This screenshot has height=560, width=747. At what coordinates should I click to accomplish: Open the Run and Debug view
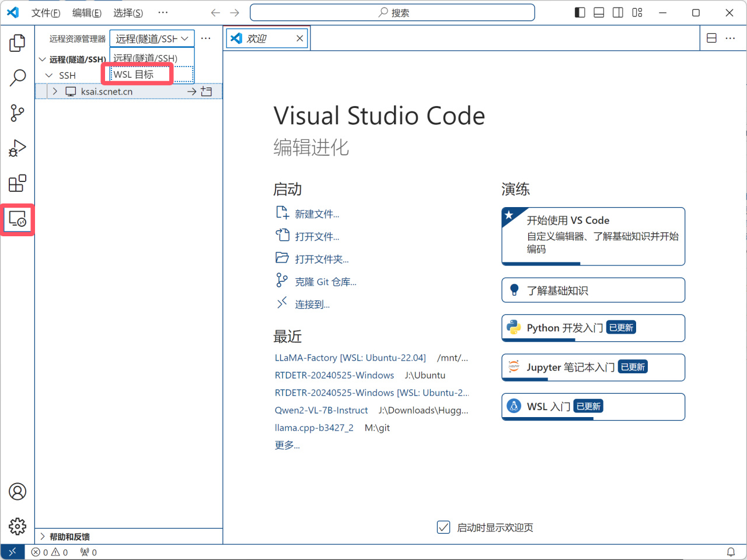pos(18,148)
